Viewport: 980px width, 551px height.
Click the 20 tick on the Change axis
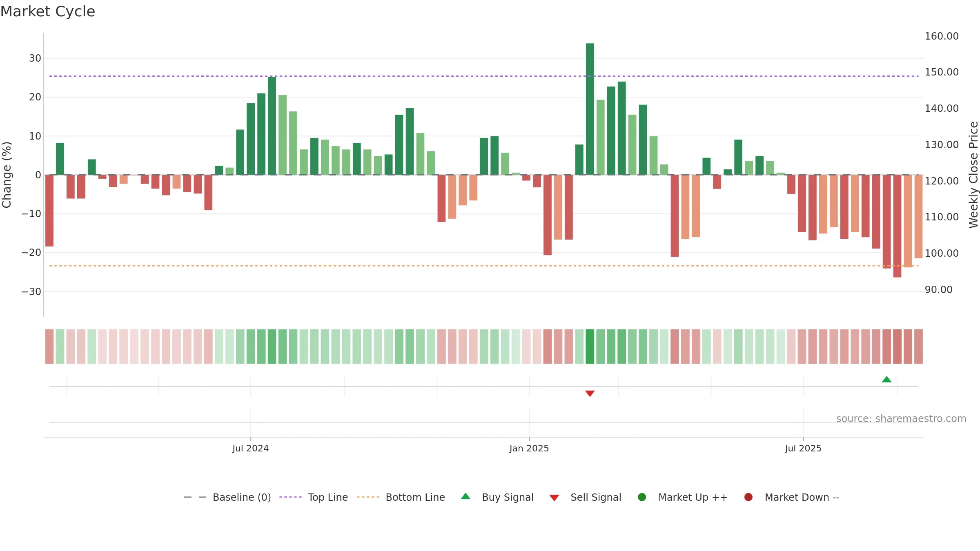(35, 97)
